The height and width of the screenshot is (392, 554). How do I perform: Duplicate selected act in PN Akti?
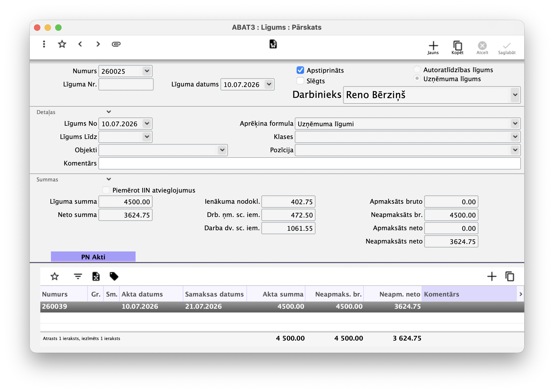[x=510, y=276]
